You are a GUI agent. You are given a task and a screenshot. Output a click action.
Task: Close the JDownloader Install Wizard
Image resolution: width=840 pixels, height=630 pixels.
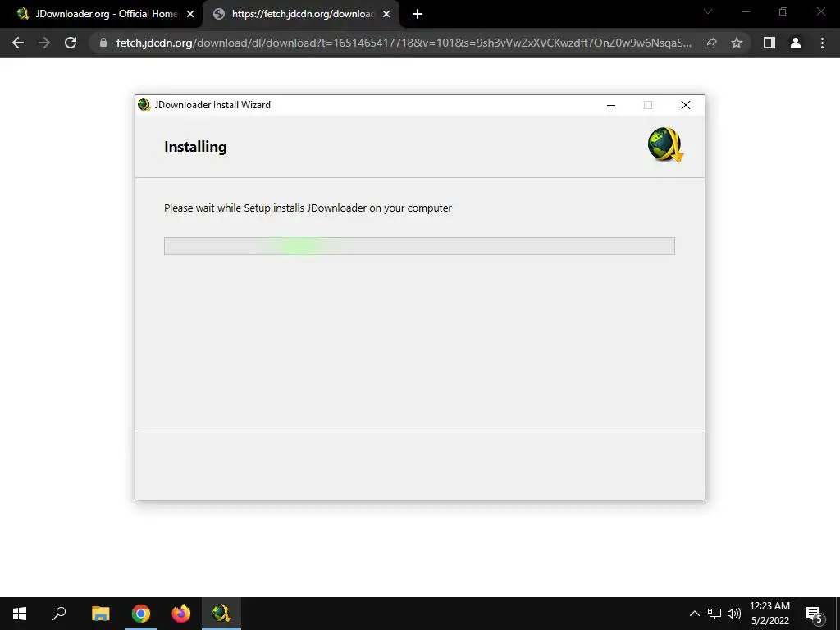[685, 105]
